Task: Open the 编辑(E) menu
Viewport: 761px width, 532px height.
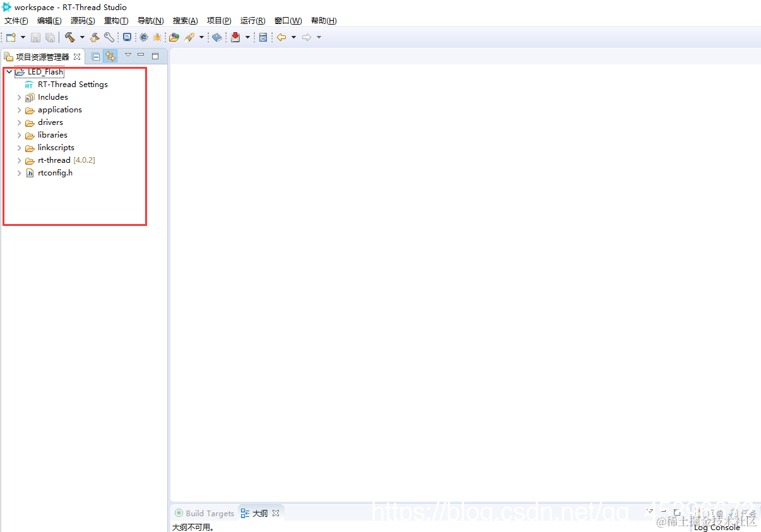Action: coord(49,21)
